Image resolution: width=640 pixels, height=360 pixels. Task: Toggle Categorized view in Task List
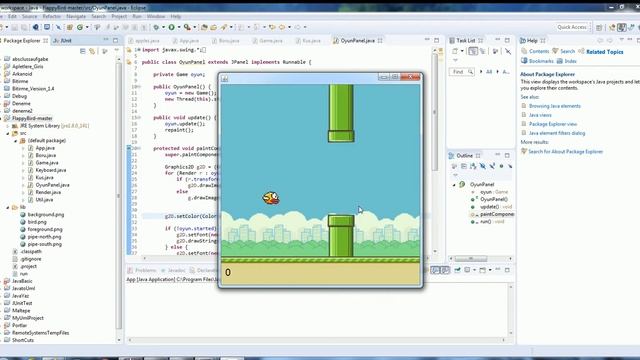tap(473, 51)
